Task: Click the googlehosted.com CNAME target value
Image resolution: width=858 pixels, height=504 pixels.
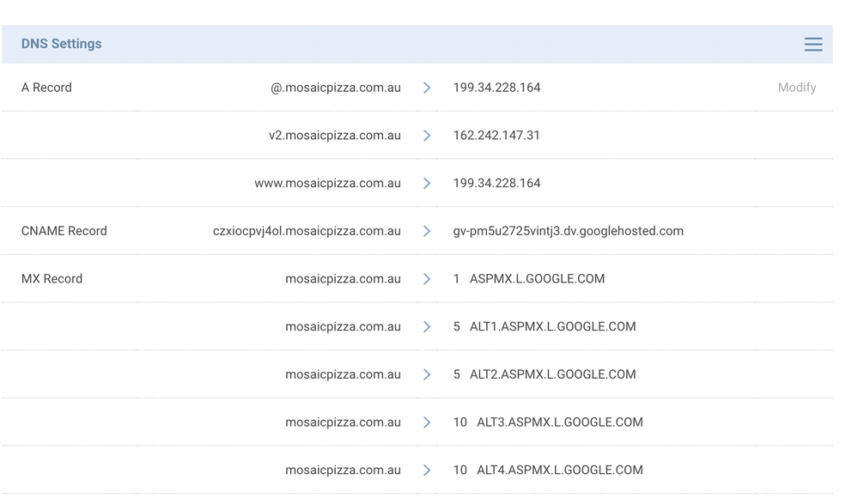Action: coord(568,231)
